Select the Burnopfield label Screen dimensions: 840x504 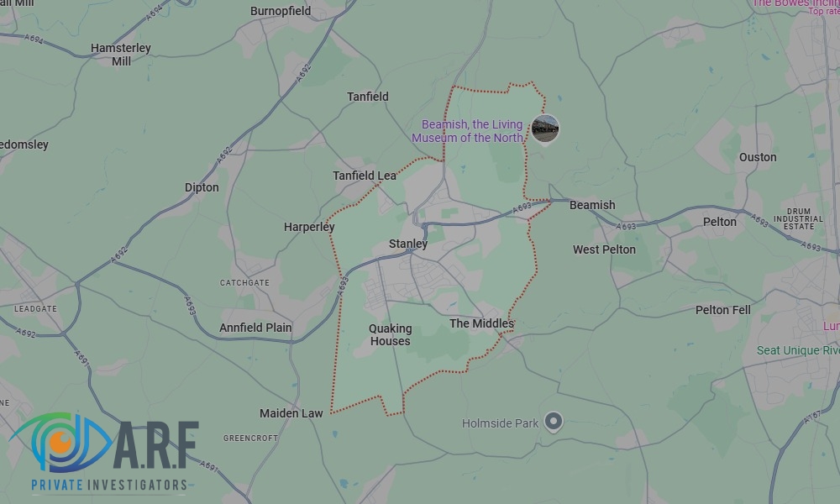(x=281, y=11)
